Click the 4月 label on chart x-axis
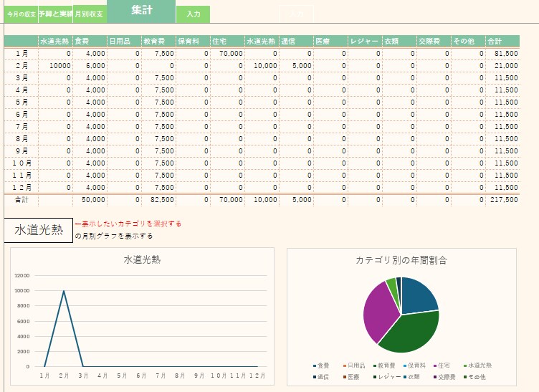Viewport: 539px width, 392px height. (102, 376)
